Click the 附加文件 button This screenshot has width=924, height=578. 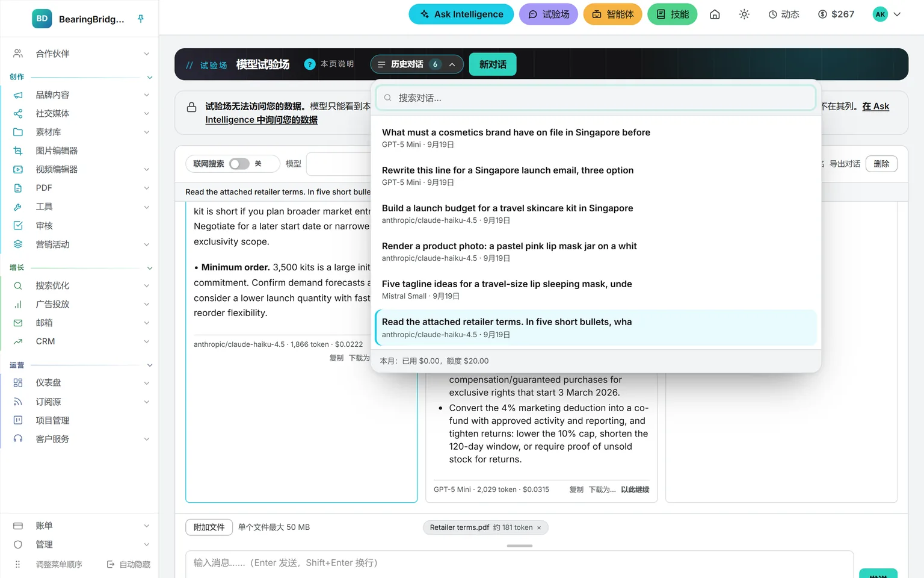pyautogui.click(x=209, y=527)
